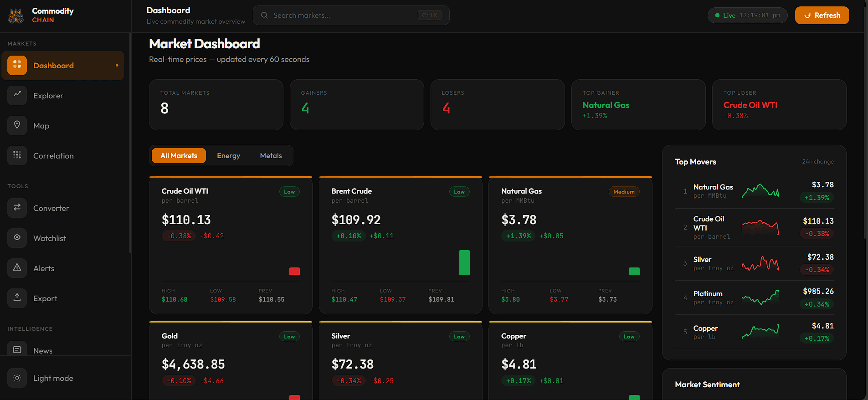The width and height of the screenshot is (868, 400).
Task: Click the green bar on Natural Gas card
Action: tap(634, 271)
